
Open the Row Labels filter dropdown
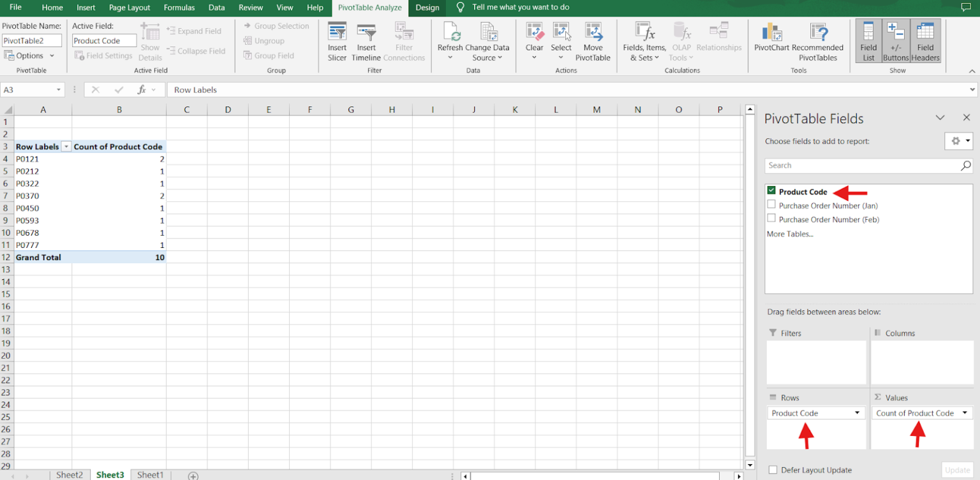(x=66, y=146)
